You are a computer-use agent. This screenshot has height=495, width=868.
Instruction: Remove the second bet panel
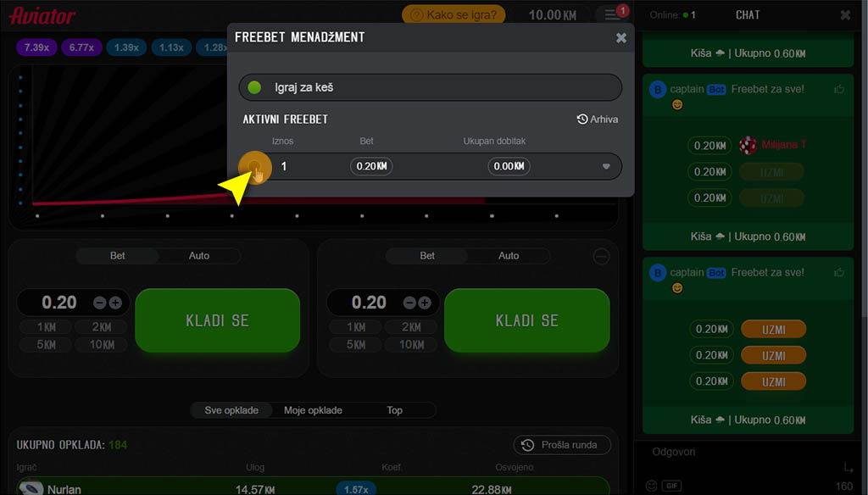click(601, 256)
